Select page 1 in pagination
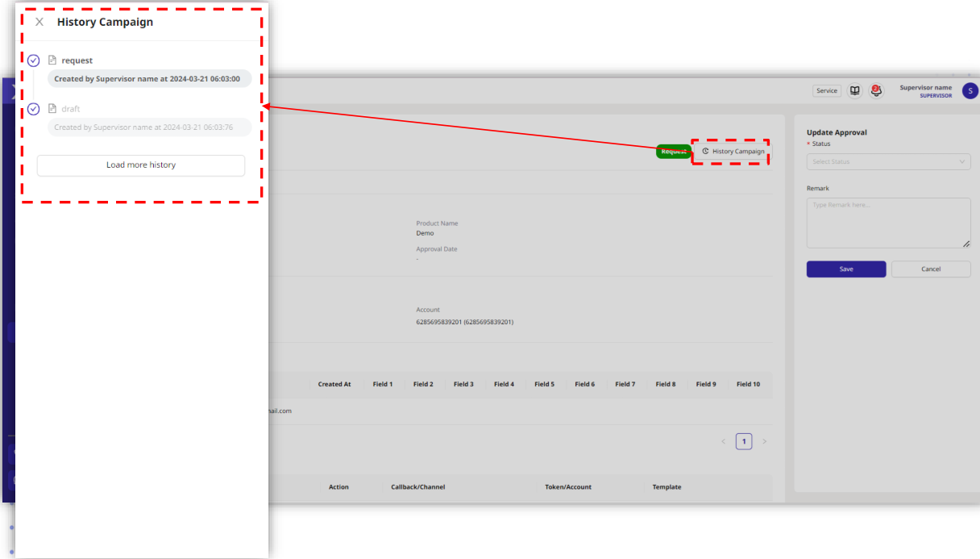The width and height of the screenshot is (980, 559). 744,441
